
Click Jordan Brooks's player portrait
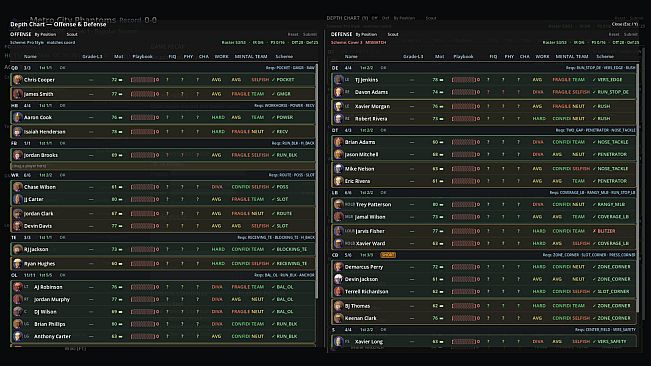tap(17, 155)
